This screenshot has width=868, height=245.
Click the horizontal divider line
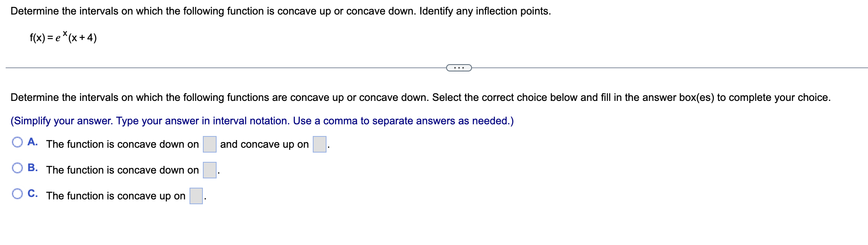[x=226, y=68]
